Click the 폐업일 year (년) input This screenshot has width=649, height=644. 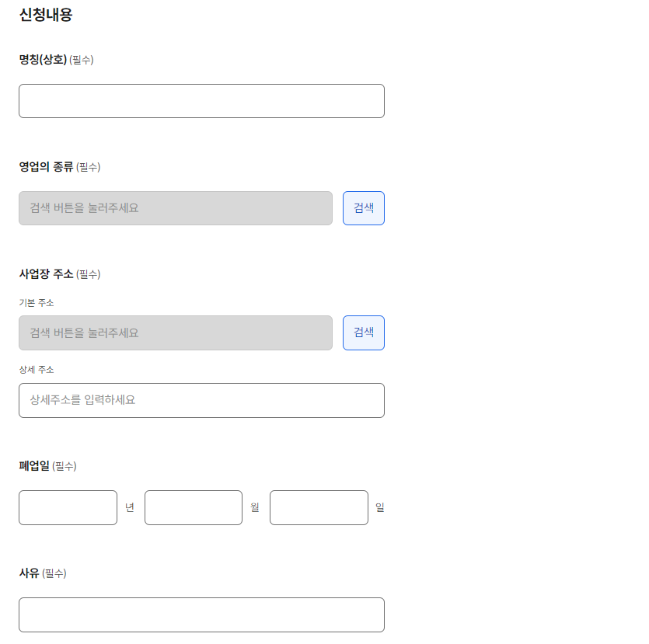(x=68, y=507)
